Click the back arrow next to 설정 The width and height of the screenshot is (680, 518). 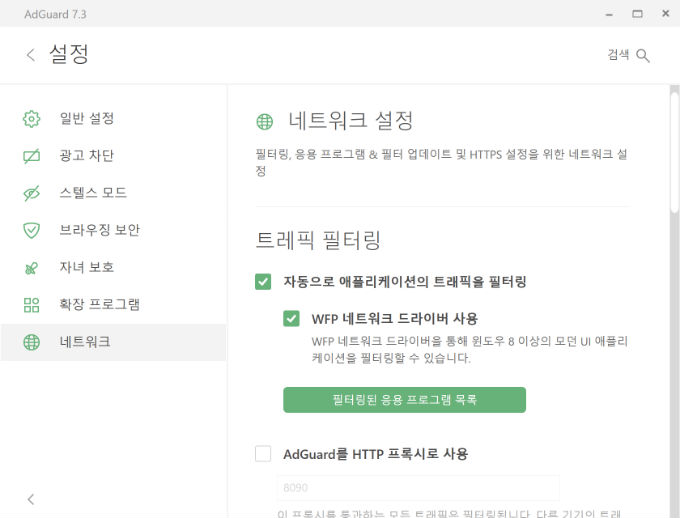point(30,55)
